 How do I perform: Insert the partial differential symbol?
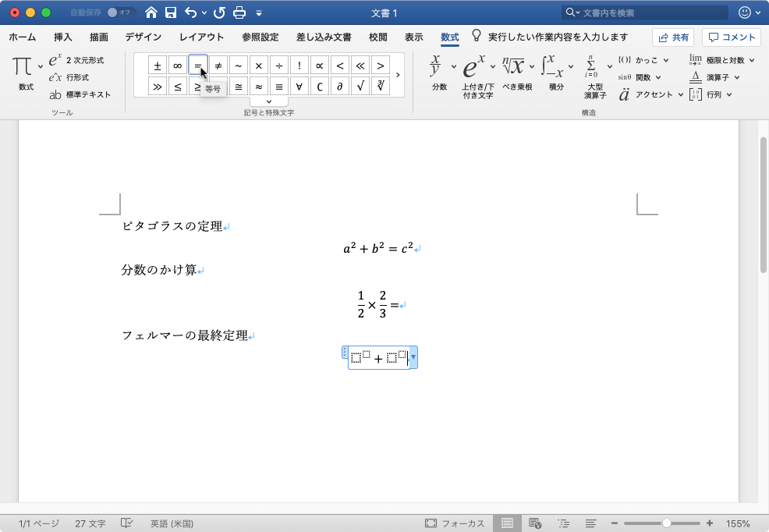[x=340, y=87]
